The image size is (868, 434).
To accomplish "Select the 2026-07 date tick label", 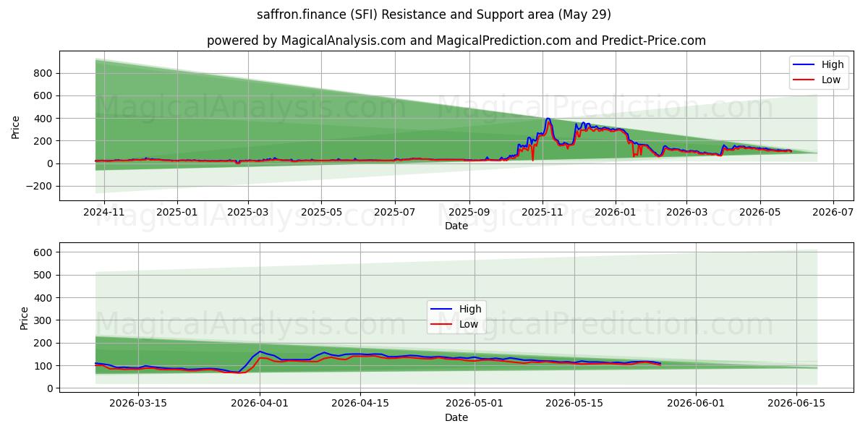I will (x=833, y=213).
